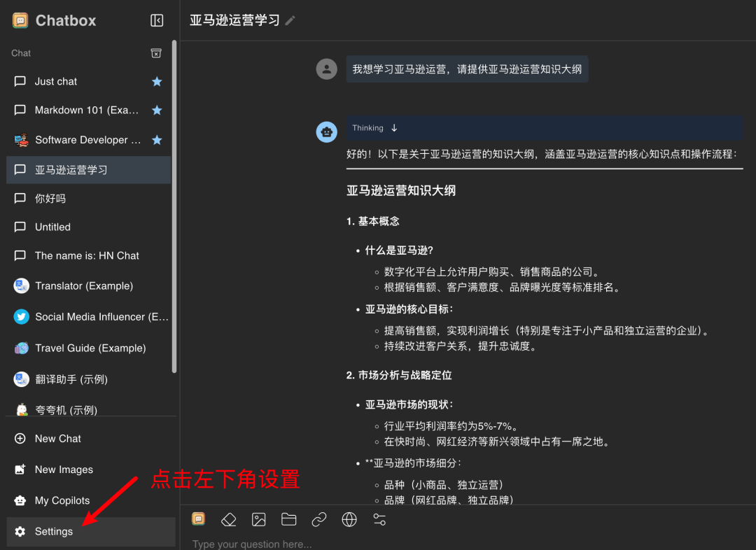Attach an image with the picture icon
Image resolution: width=756 pixels, height=550 pixels.
(259, 520)
